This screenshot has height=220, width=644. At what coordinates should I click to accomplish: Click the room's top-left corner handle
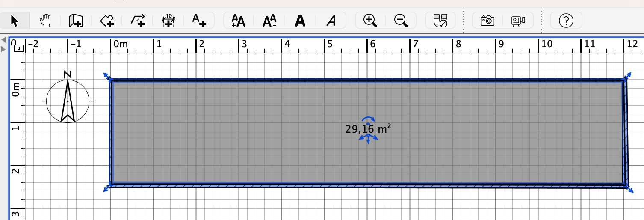tap(107, 77)
